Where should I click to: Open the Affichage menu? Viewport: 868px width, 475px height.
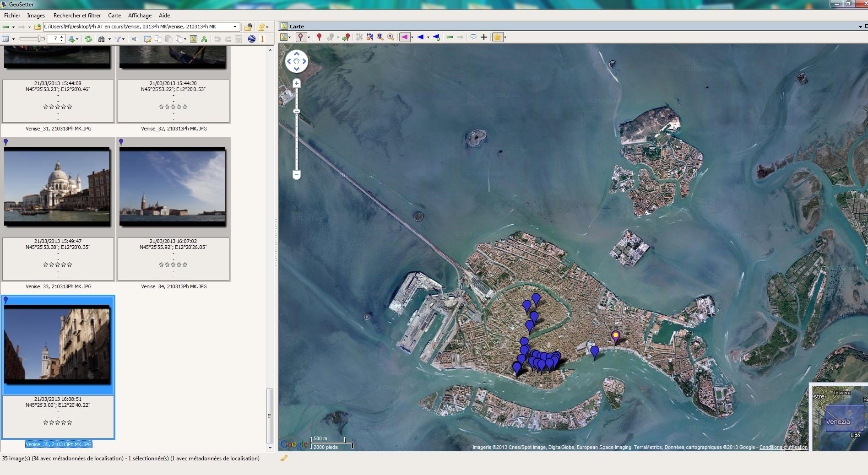click(139, 15)
